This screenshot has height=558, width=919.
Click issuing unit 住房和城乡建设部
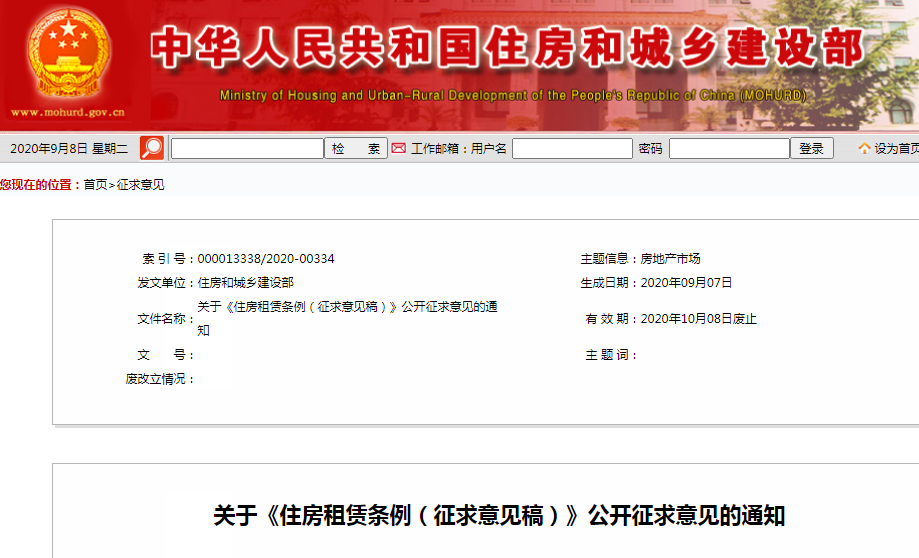tap(246, 283)
